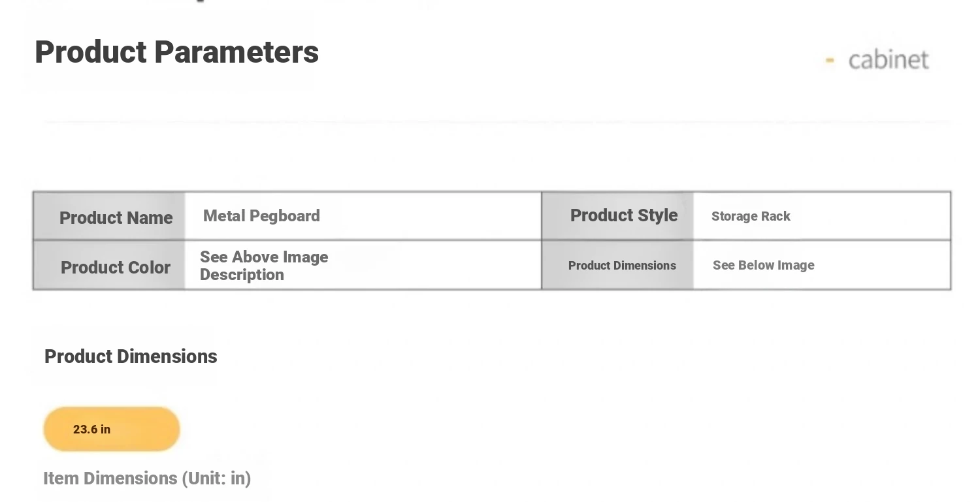Click the Product Parameters heading

pos(176,52)
